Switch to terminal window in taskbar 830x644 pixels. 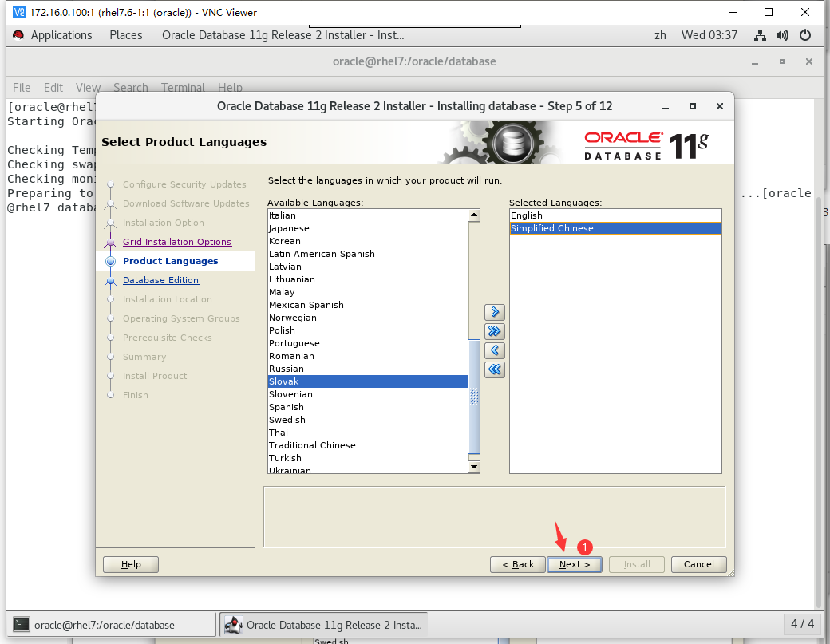tap(112, 624)
